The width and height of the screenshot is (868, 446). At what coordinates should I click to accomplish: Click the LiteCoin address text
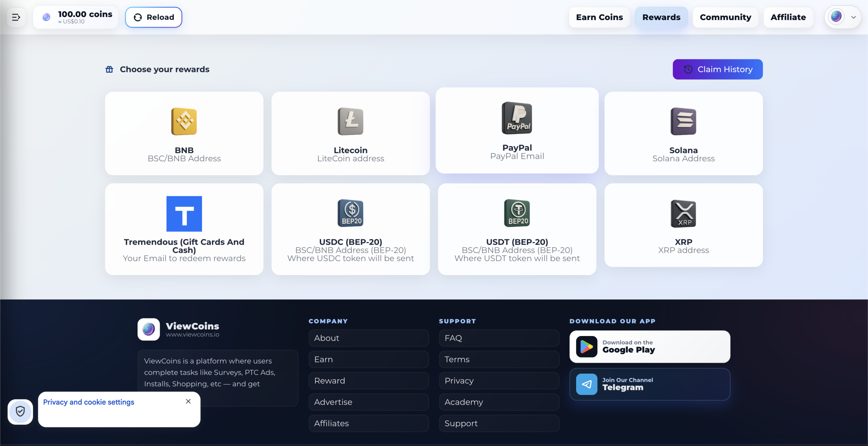[x=351, y=159]
